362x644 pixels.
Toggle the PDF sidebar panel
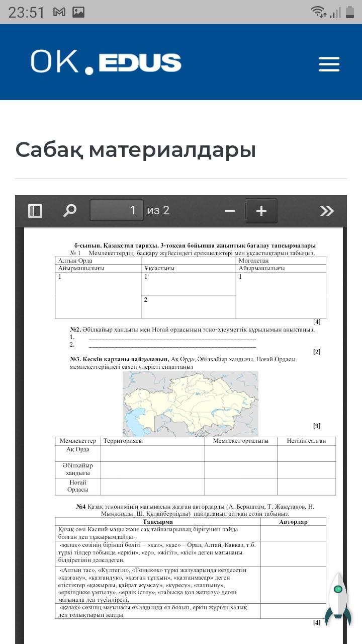coord(35,210)
